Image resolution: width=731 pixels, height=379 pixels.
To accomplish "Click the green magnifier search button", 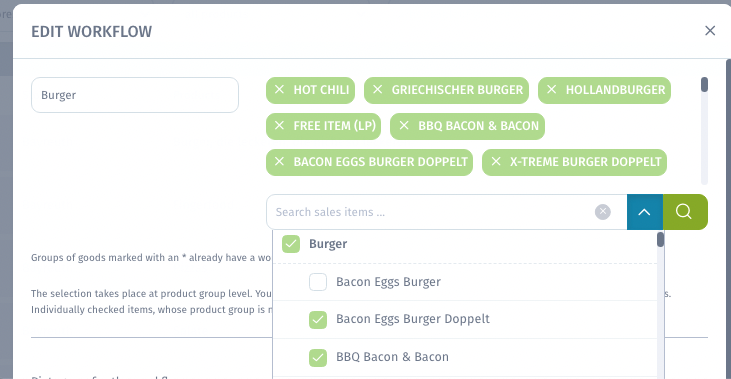I will click(x=685, y=212).
